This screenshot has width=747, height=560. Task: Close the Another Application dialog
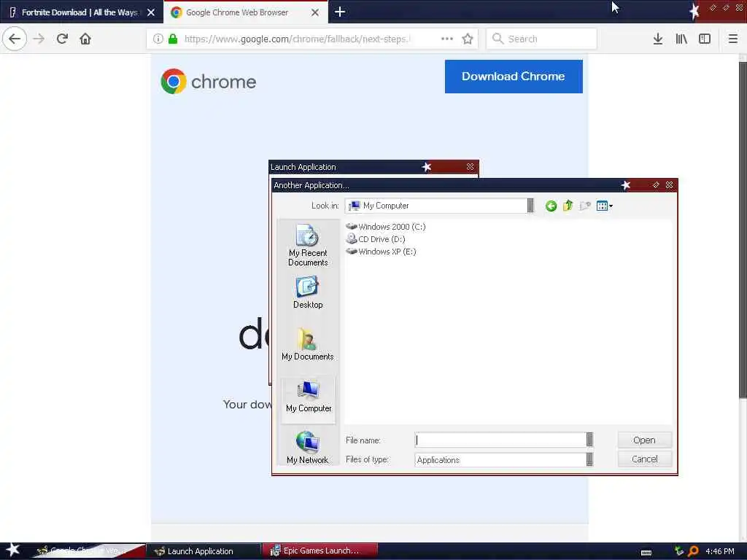coord(670,184)
